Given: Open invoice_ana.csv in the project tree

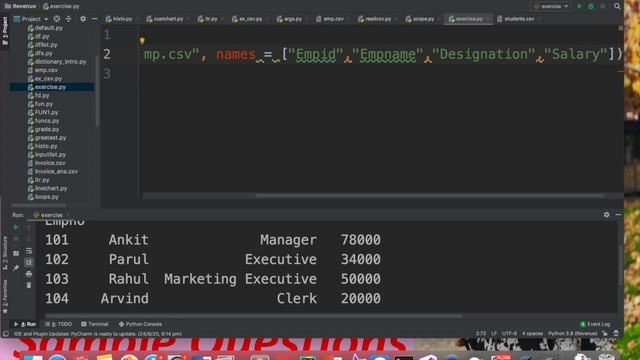Looking at the screenshot, I should 56,171.
